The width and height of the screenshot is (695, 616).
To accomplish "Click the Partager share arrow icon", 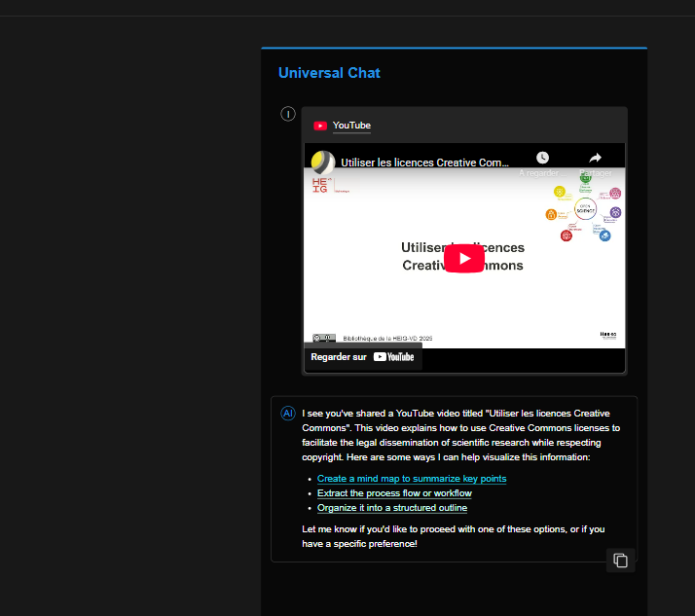I will [x=595, y=158].
